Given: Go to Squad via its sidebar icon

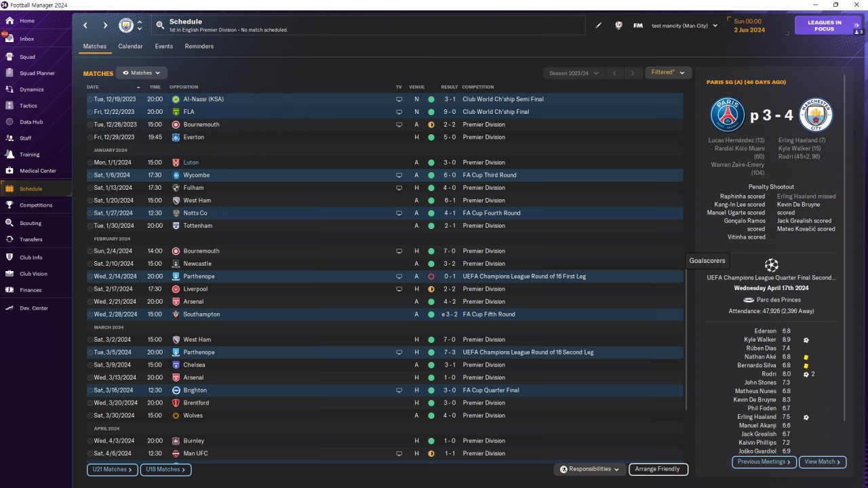Looking at the screenshot, I should coord(9,57).
